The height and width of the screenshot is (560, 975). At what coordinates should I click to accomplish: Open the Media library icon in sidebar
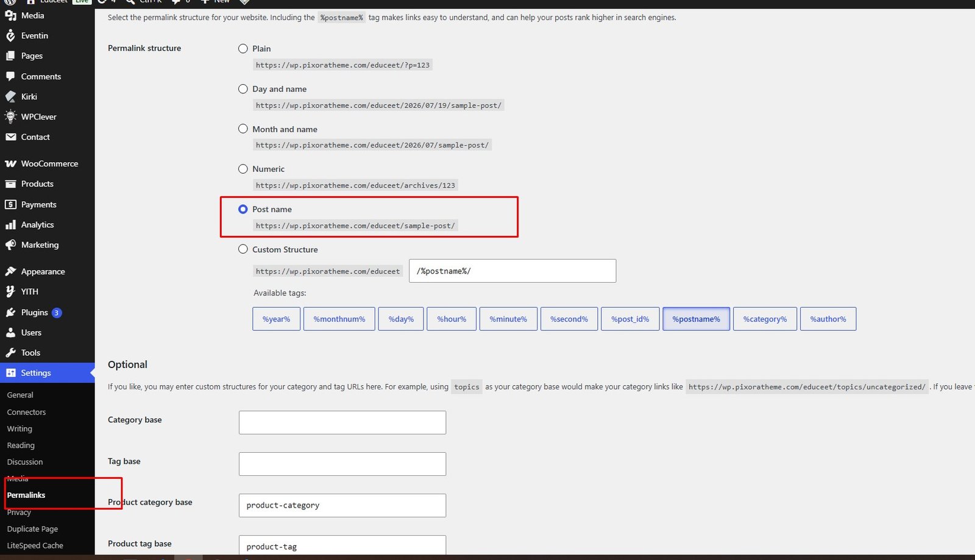pyautogui.click(x=10, y=16)
